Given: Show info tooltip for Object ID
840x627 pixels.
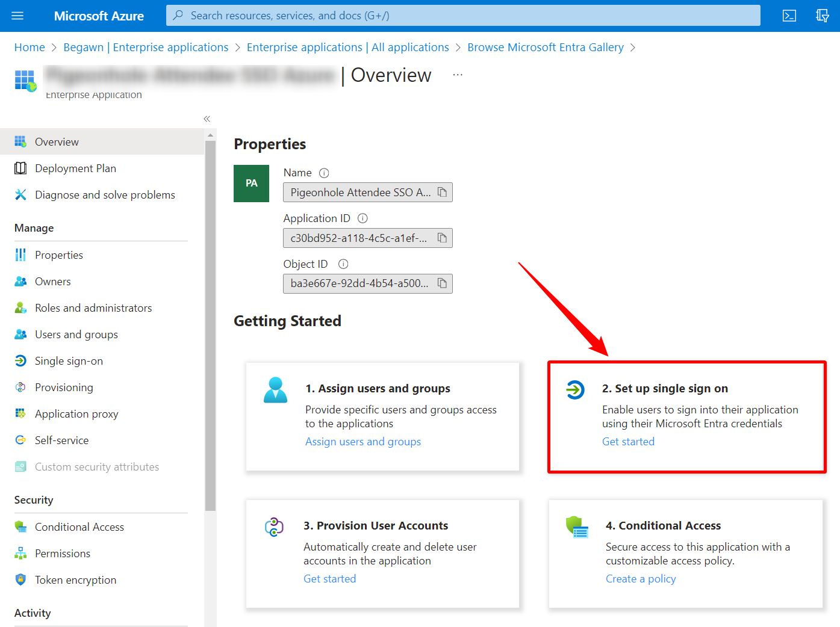Looking at the screenshot, I should pyautogui.click(x=343, y=264).
